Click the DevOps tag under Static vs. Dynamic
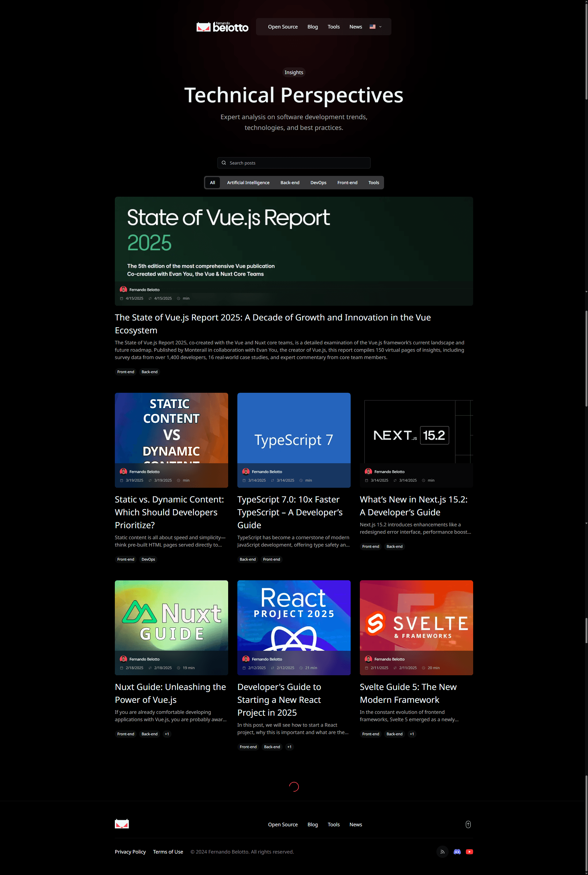This screenshot has height=875, width=588. (148, 559)
